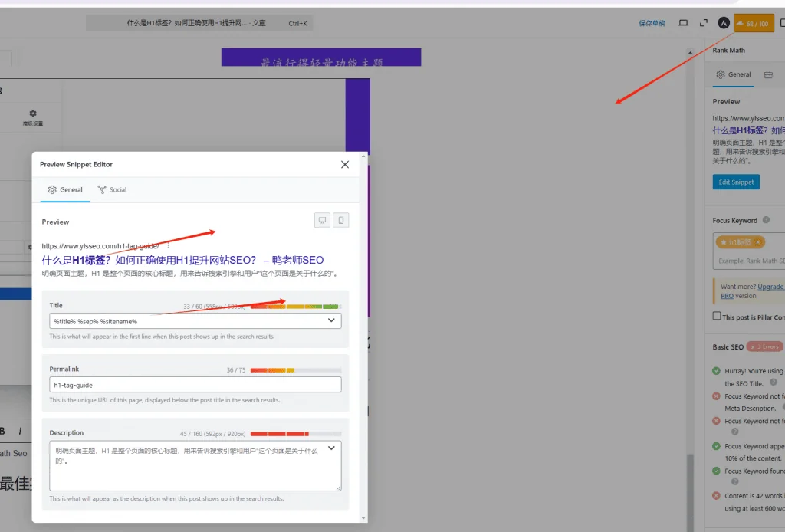Click the blue search result title preview
This screenshot has height=532, width=785.
(x=182, y=260)
